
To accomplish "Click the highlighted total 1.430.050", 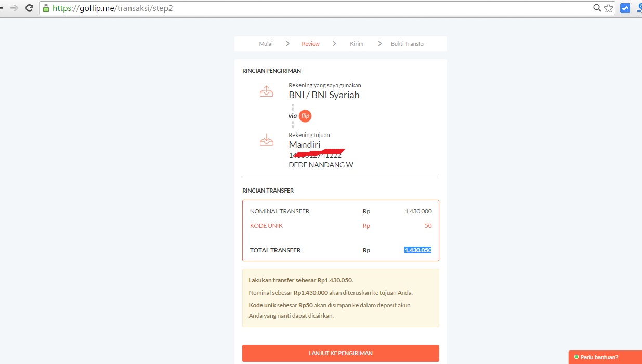I will tap(418, 250).
